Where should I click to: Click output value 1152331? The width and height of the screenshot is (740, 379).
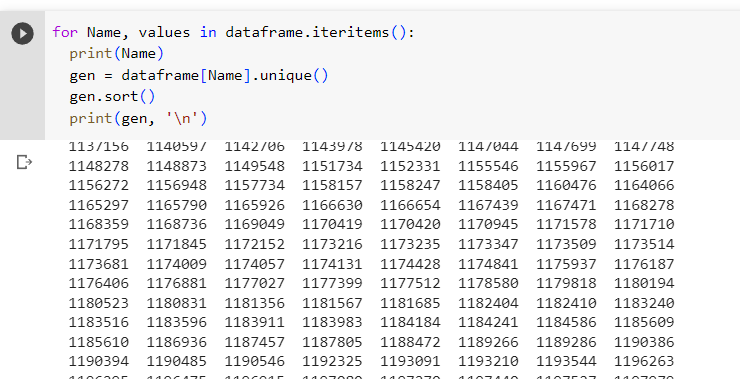(x=410, y=166)
